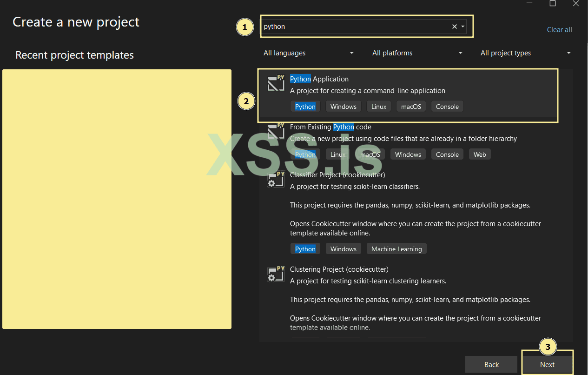Image resolution: width=588 pixels, height=375 pixels.
Task: Click the From Existing Python code icon
Action: coord(276,131)
